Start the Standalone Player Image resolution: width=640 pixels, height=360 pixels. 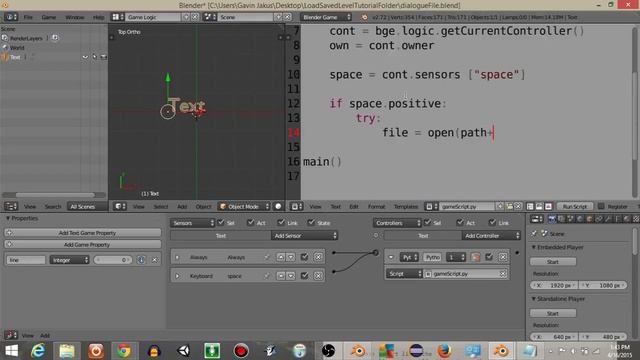pos(553,313)
